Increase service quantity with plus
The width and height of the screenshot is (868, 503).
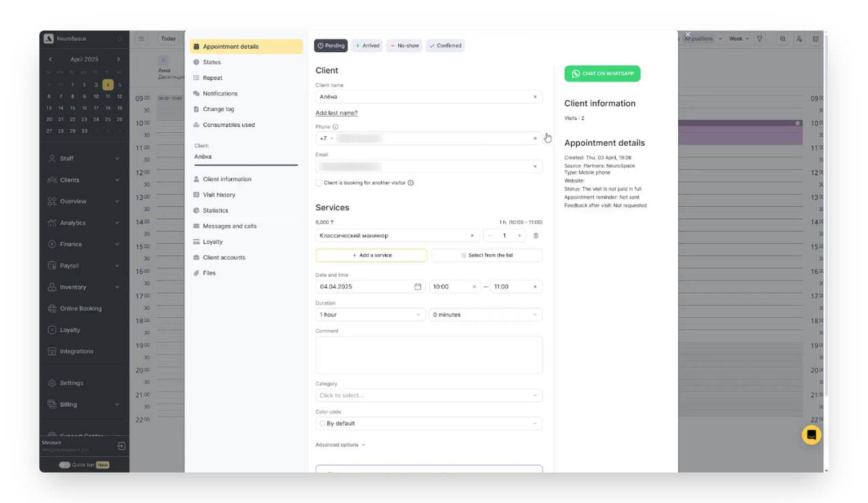[x=519, y=236]
